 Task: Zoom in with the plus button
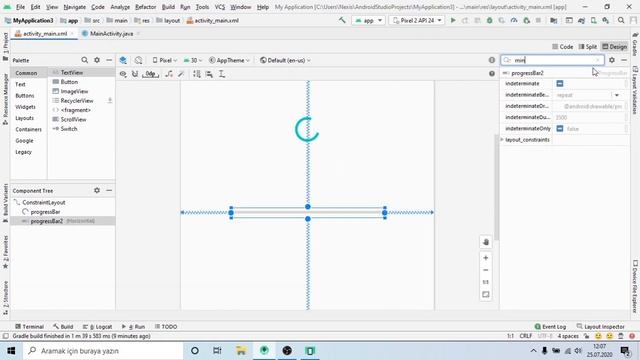click(486, 258)
